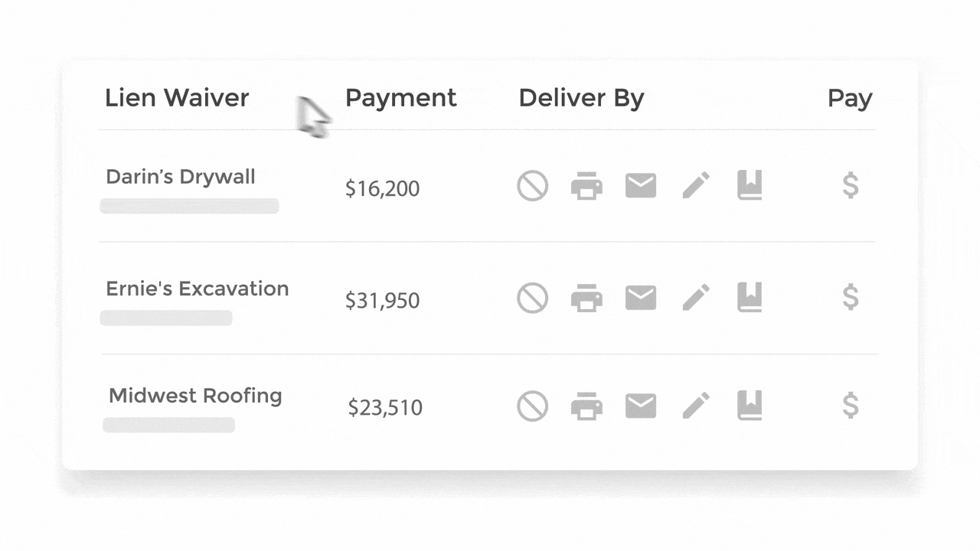980x551 pixels.
Task: Select the Midwest Roofing $23,510 payment amount
Action: coord(385,407)
